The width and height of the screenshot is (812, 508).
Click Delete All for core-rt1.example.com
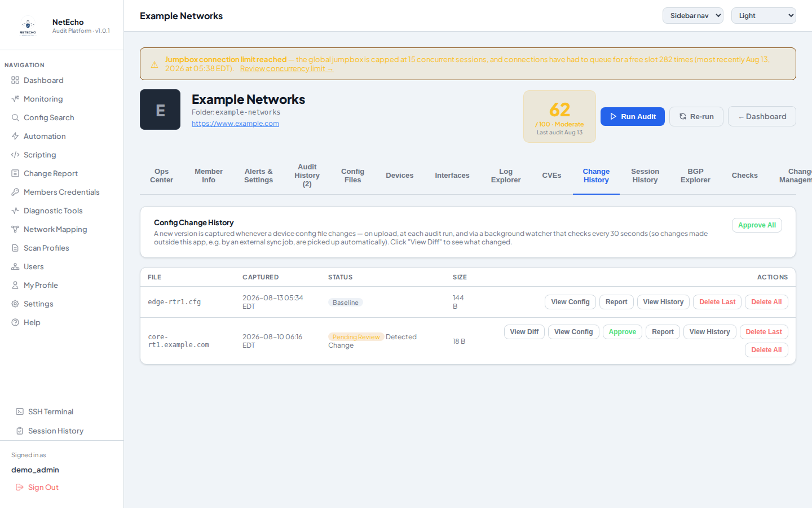(766, 350)
